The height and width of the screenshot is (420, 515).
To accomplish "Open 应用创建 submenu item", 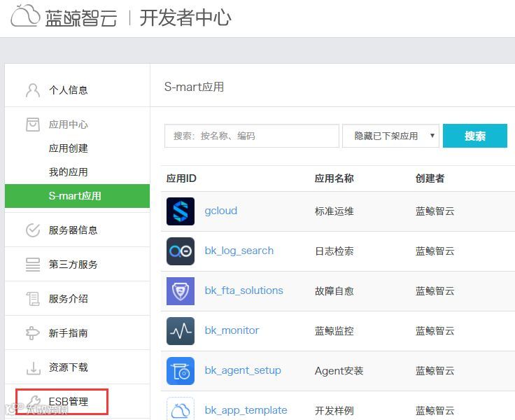I will tap(68, 148).
